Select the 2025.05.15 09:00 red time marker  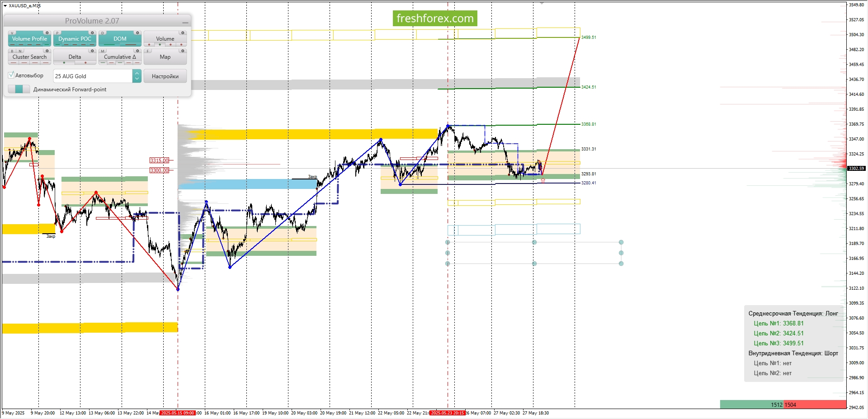[x=178, y=413]
